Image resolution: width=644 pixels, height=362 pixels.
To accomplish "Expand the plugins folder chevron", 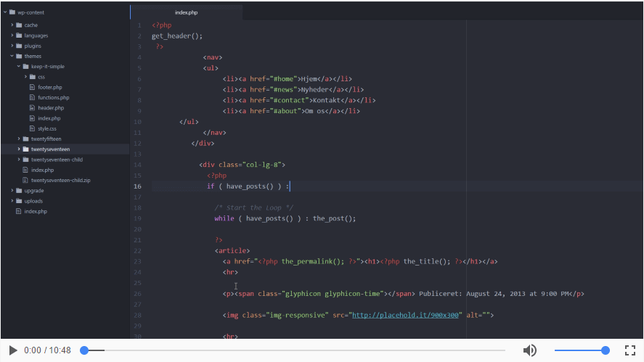I will point(12,46).
